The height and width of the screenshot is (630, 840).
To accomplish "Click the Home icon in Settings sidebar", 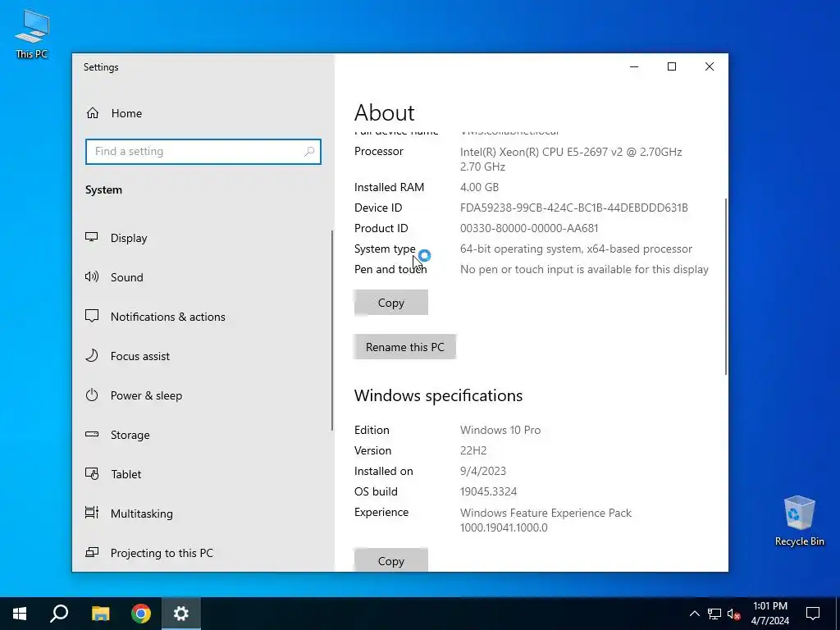I will (93, 113).
